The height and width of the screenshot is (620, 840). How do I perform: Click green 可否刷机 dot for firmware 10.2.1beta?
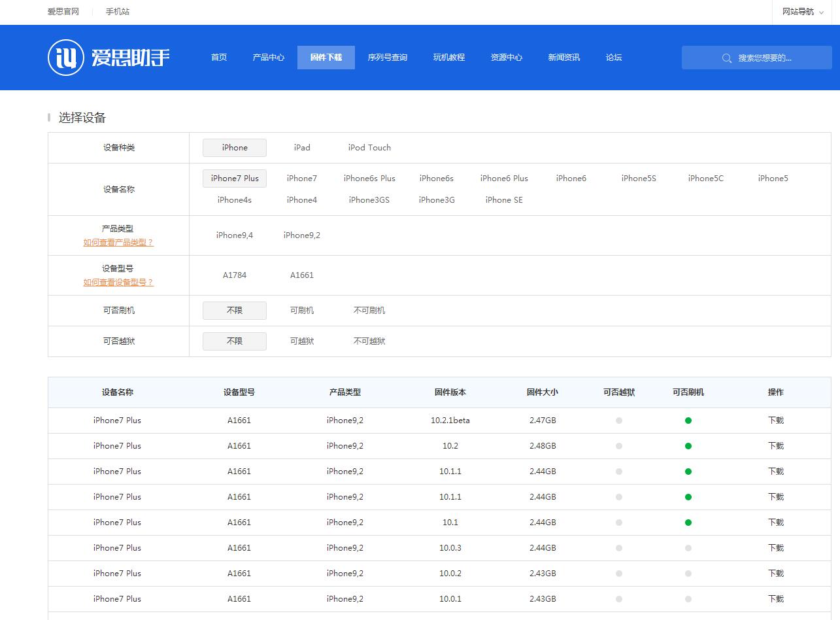[x=688, y=421]
